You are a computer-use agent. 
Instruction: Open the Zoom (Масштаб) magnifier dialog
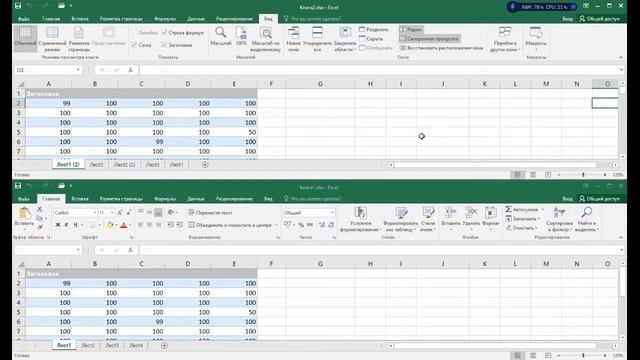(220, 36)
